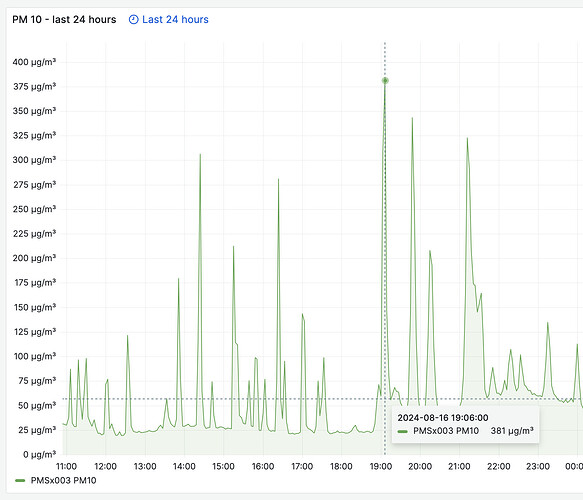Click the 400 µg/m³ y-axis label
This screenshot has width=583, height=500.
coord(34,62)
